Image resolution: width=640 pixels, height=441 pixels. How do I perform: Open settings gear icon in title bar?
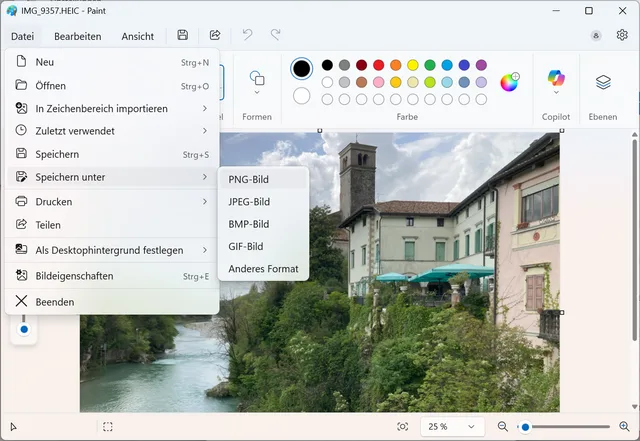pyautogui.click(x=622, y=35)
